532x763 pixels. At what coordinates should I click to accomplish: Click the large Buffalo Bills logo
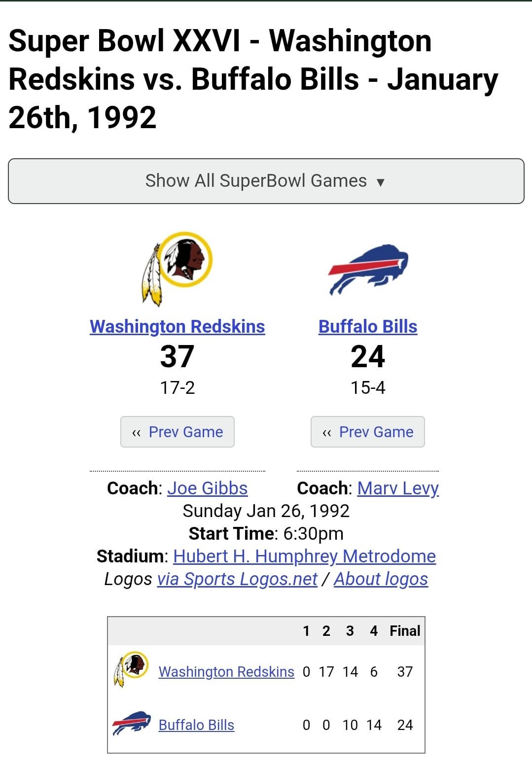click(x=368, y=269)
